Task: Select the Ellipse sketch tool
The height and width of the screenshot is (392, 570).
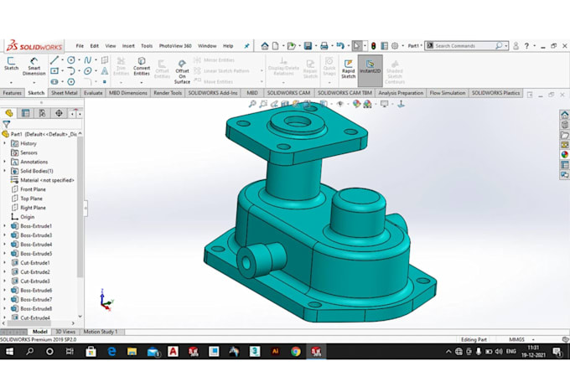Action: (x=88, y=71)
